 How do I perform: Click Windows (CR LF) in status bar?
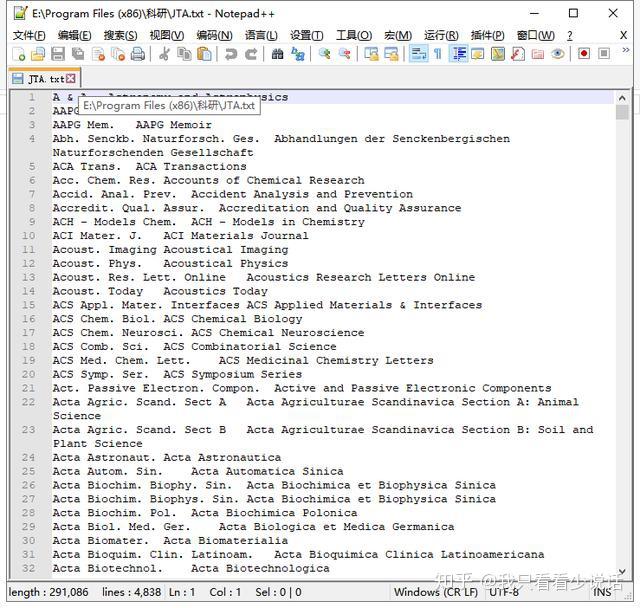click(x=436, y=592)
